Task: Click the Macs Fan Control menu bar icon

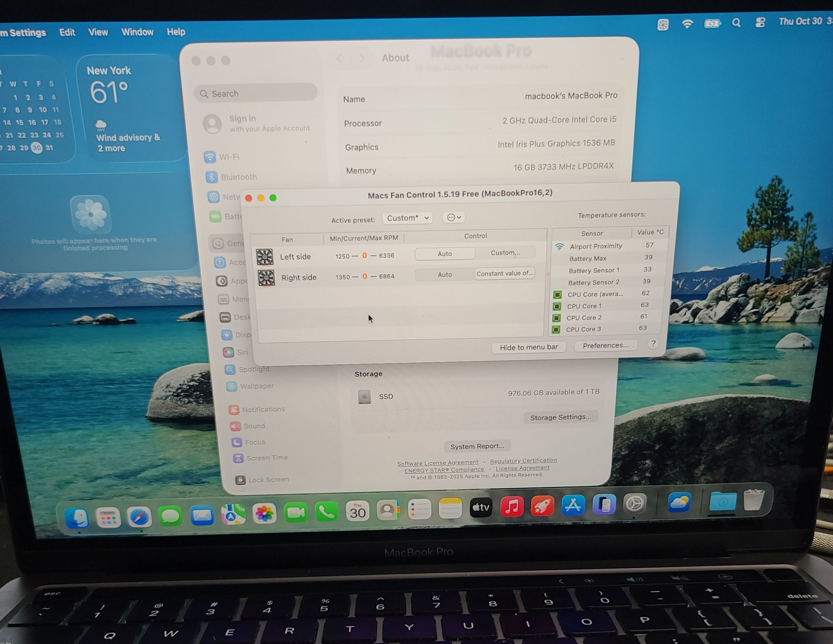Action: tap(663, 25)
